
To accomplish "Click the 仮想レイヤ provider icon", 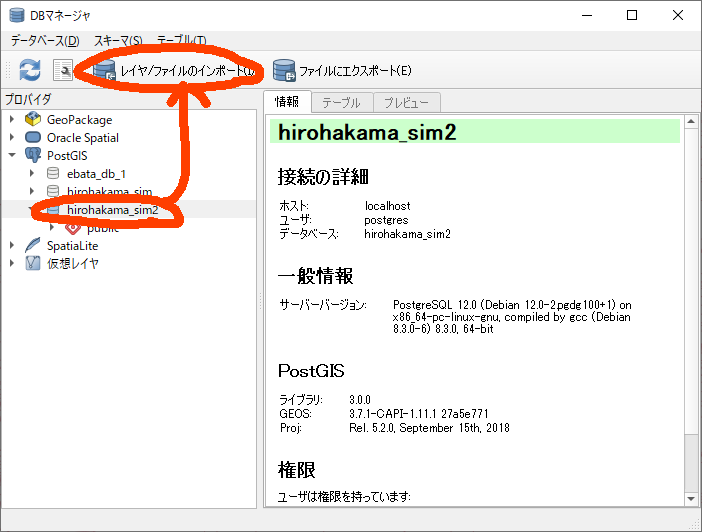I will click(x=32, y=264).
